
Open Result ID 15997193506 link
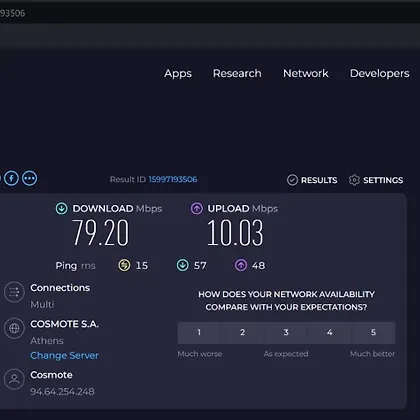[x=173, y=179]
